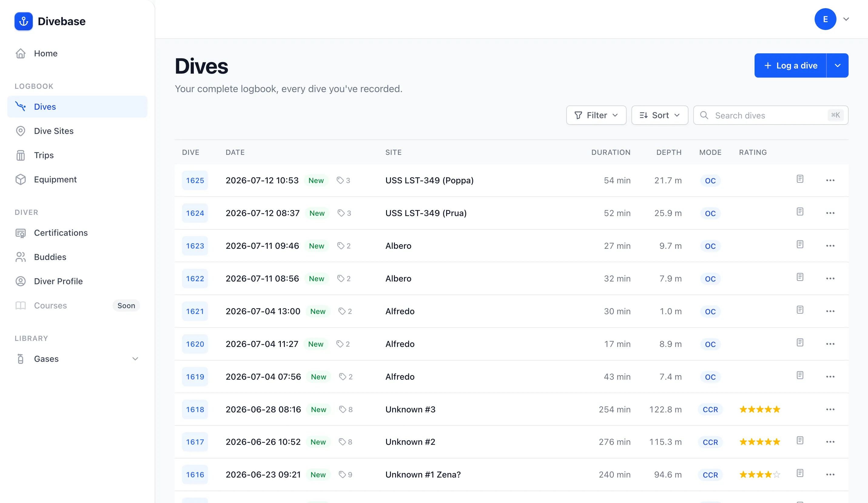Open the notes icon for dive 1625
Viewport: 868px width, 503px height.
click(x=800, y=179)
